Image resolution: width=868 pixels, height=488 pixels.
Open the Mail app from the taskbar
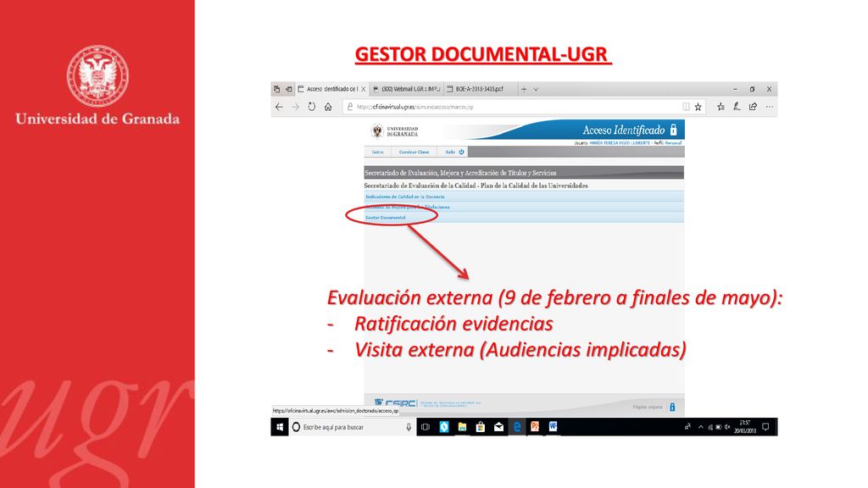click(x=498, y=427)
